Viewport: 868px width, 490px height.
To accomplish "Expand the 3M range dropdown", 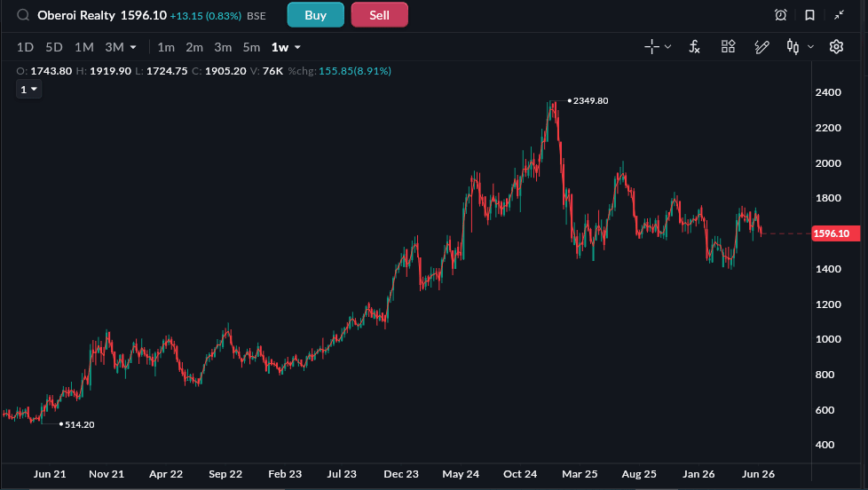I will tap(121, 47).
